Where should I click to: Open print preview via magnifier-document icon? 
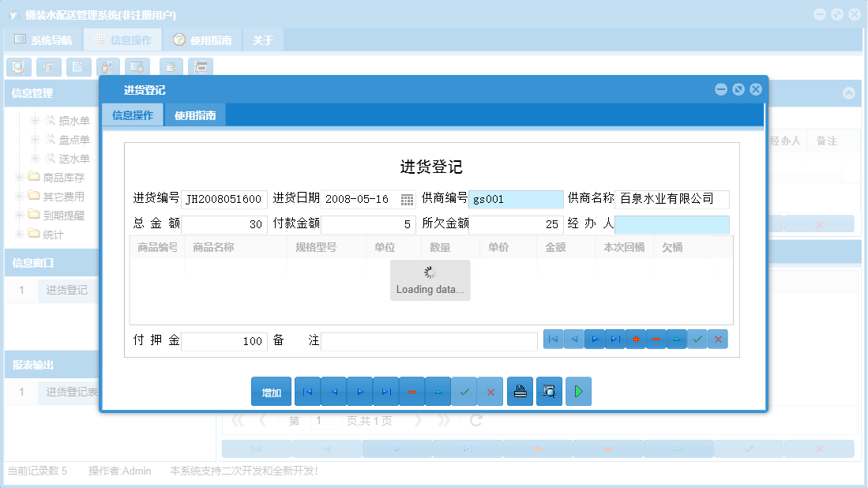tap(548, 391)
